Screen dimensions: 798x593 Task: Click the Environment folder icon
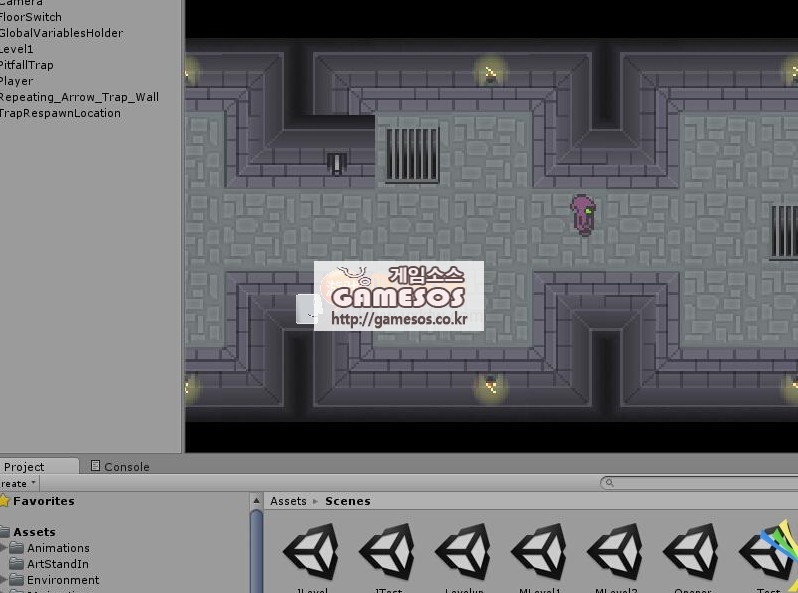click(17, 579)
